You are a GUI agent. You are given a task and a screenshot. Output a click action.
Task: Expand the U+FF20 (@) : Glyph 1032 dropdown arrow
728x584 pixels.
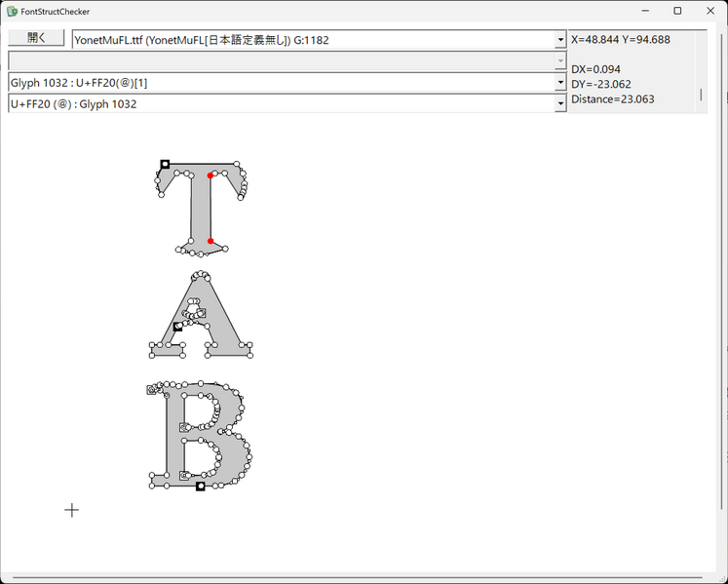tap(560, 103)
